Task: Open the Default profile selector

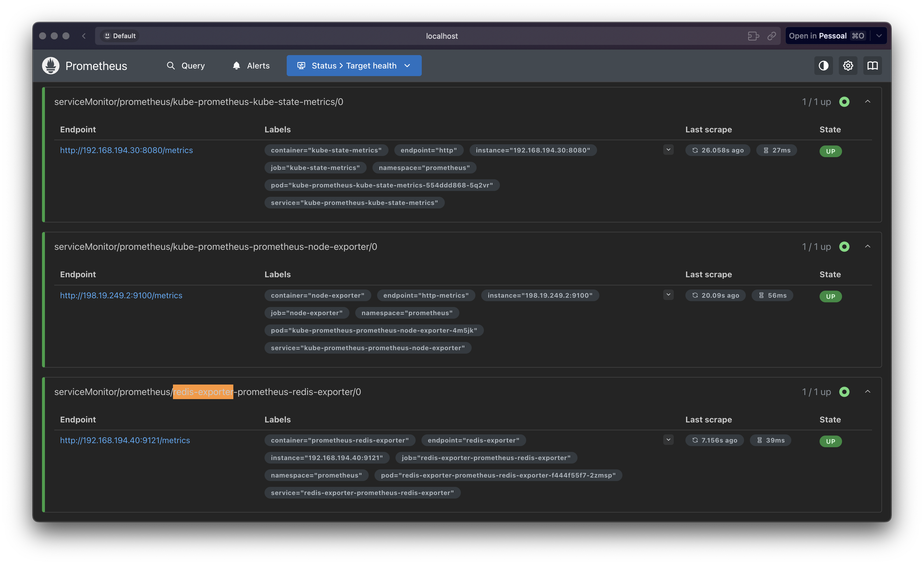Action: [x=120, y=36]
